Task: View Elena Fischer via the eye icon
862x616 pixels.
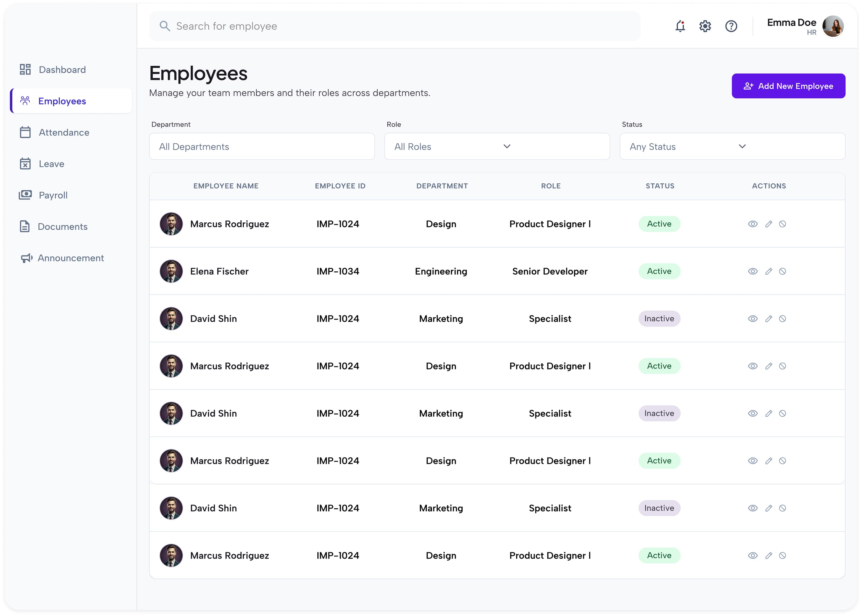Action: [x=752, y=271]
